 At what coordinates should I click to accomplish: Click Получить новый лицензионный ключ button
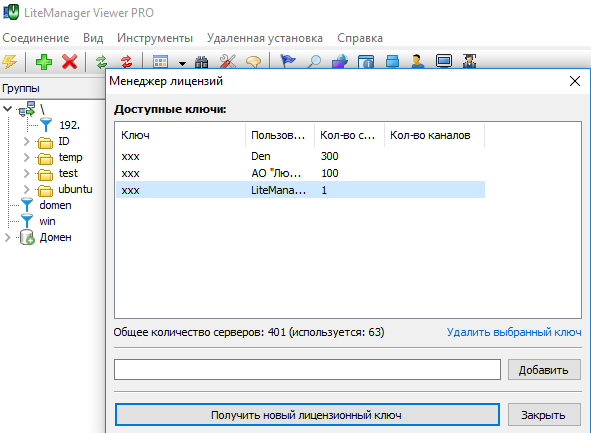307,415
